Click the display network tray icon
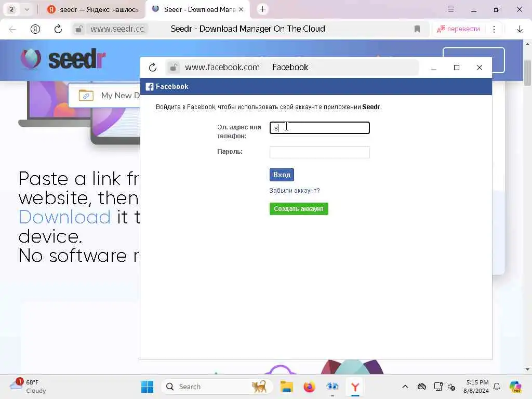Viewport: 532px width, 399px height. click(438, 387)
